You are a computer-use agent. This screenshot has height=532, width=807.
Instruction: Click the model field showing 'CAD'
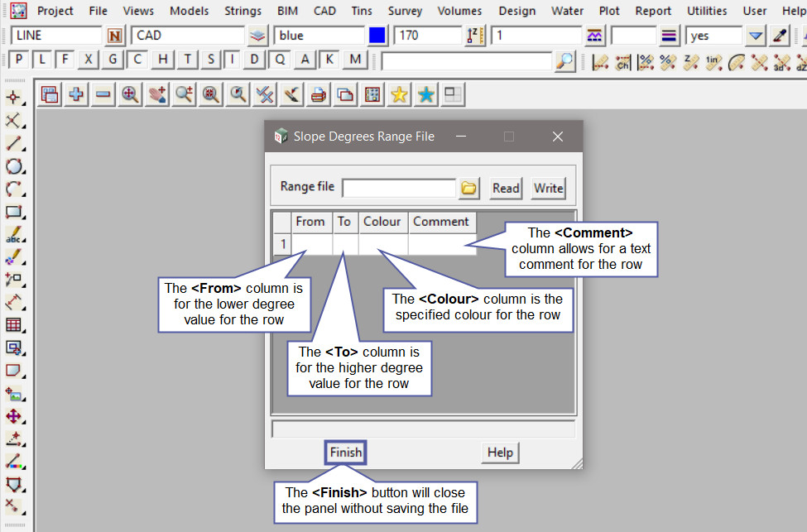pos(188,36)
